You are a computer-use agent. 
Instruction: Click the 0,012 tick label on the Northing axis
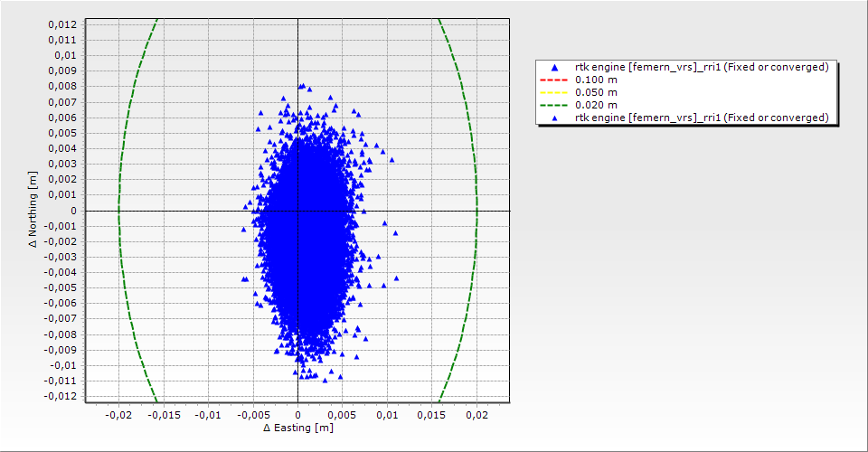62,24
